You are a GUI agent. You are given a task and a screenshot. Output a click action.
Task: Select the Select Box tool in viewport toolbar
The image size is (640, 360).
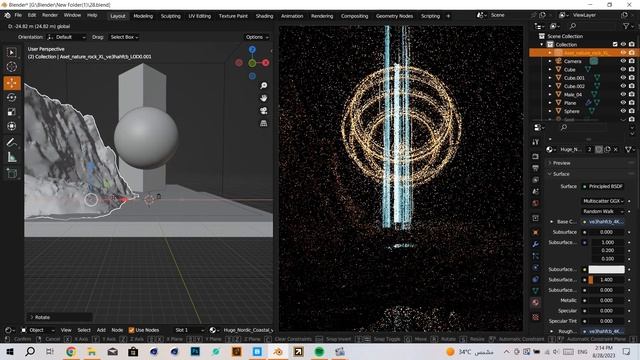pyautogui.click(x=12, y=53)
